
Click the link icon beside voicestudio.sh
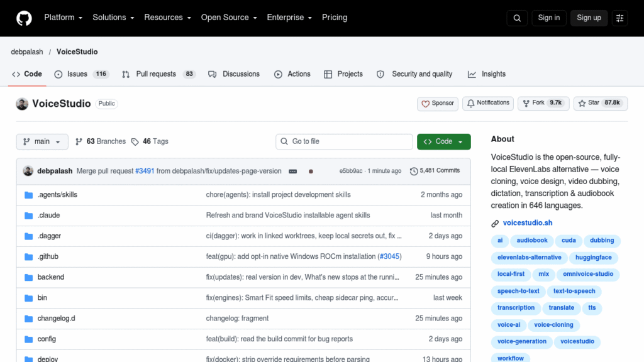tap(495, 223)
